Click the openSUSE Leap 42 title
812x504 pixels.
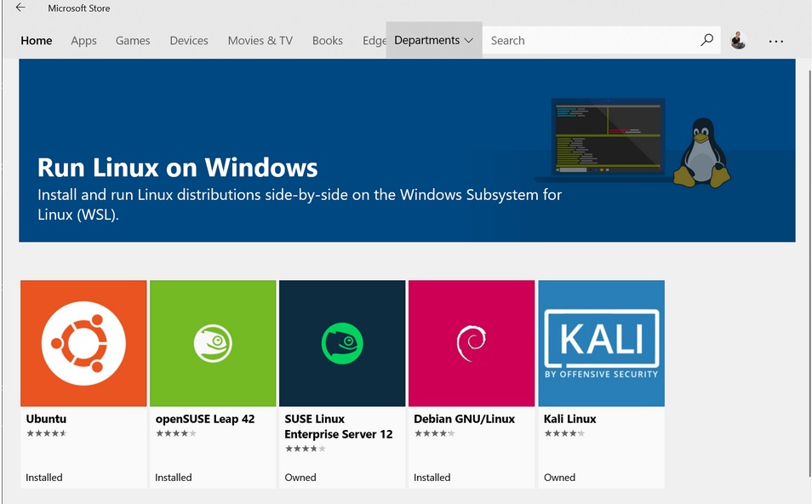[x=205, y=419]
